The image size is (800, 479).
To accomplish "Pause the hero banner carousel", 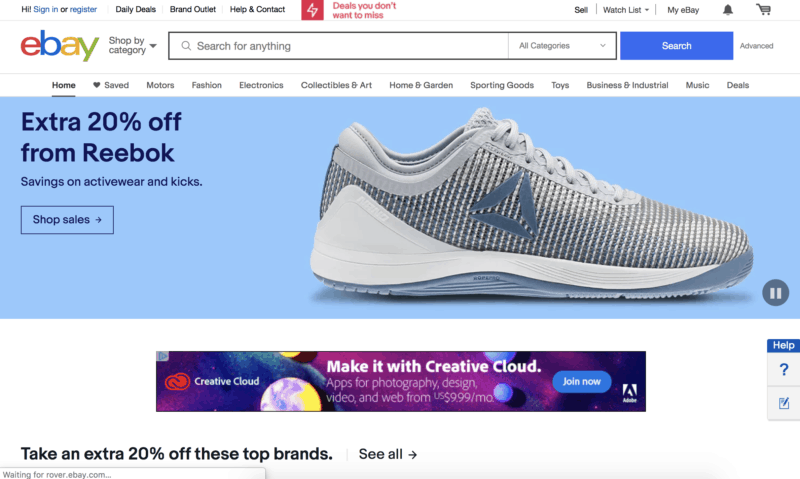I will point(776,293).
